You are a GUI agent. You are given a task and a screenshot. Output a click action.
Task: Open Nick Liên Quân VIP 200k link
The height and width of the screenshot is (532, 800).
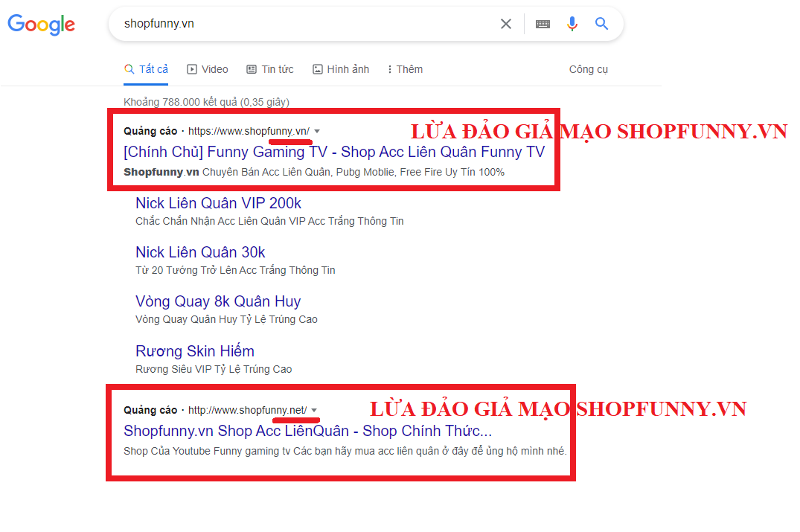coord(218,203)
